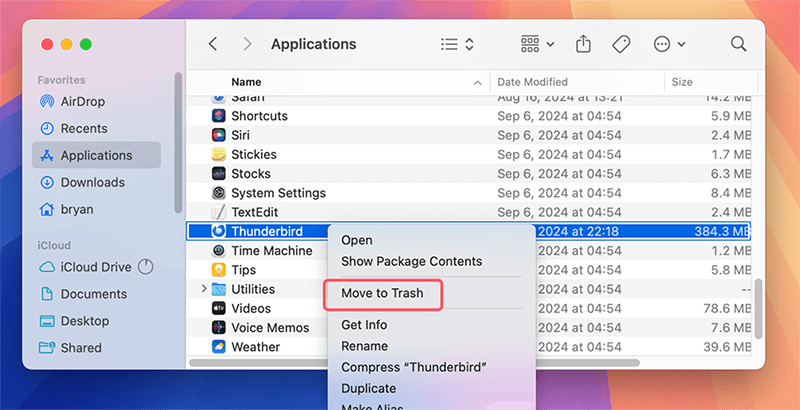Viewport: 800px width, 410px height.
Task: Click the vertical scrollbar of file list
Action: pos(757,310)
